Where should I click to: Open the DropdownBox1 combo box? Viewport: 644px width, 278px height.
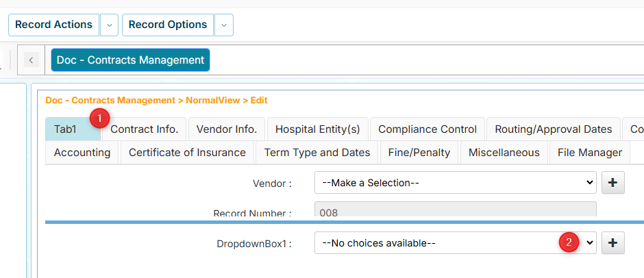[x=455, y=242]
